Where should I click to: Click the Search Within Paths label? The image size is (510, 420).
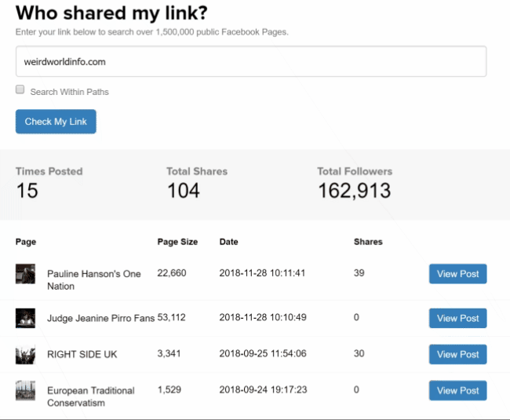click(x=70, y=92)
